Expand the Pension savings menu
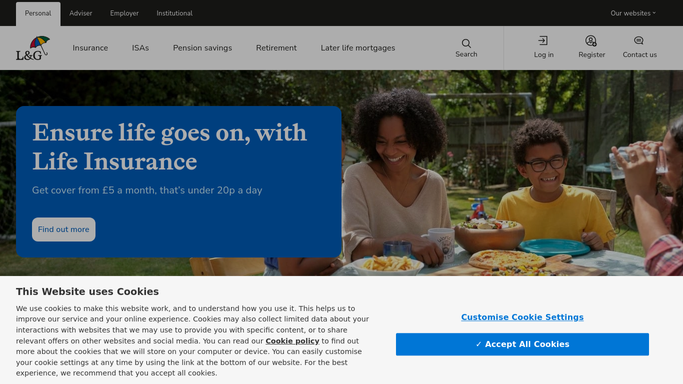This screenshot has height=384, width=683. point(203,48)
